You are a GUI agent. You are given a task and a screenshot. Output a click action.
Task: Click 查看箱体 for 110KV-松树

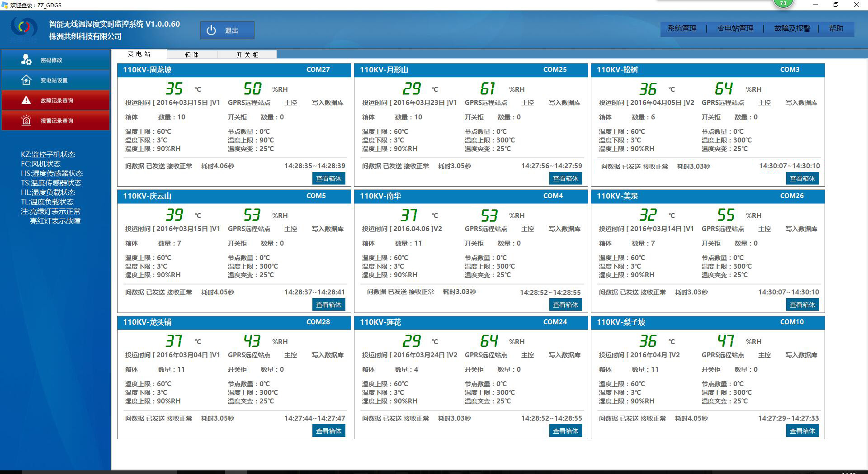tap(802, 179)
